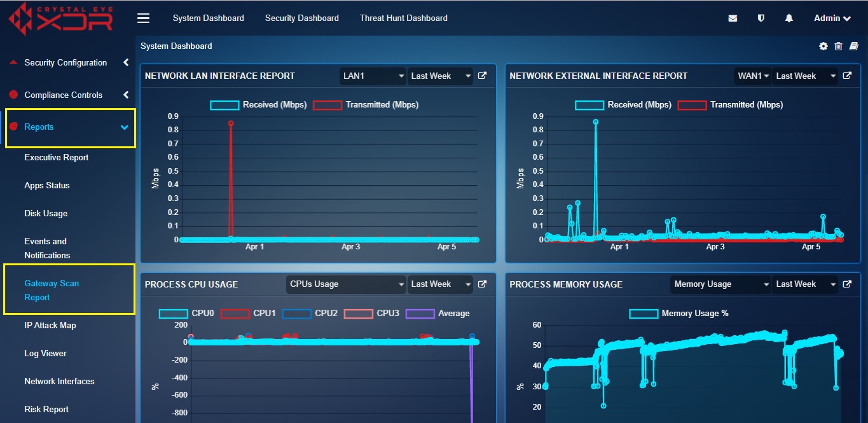
Task: Open IP Attack Map
Action: click(50, 326)
